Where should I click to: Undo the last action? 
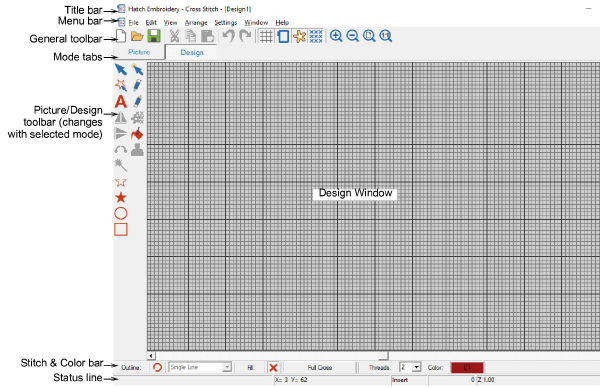point(228,36)
